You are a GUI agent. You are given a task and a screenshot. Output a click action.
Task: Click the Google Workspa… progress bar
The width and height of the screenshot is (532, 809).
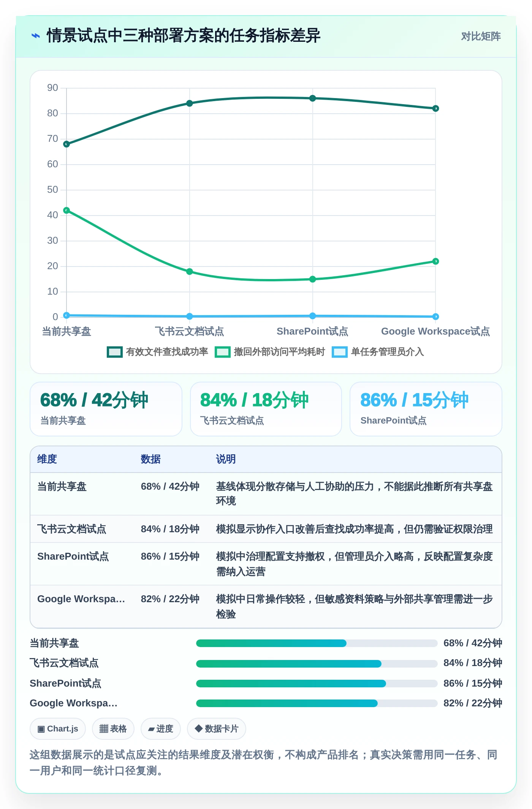tap(317, 703)
